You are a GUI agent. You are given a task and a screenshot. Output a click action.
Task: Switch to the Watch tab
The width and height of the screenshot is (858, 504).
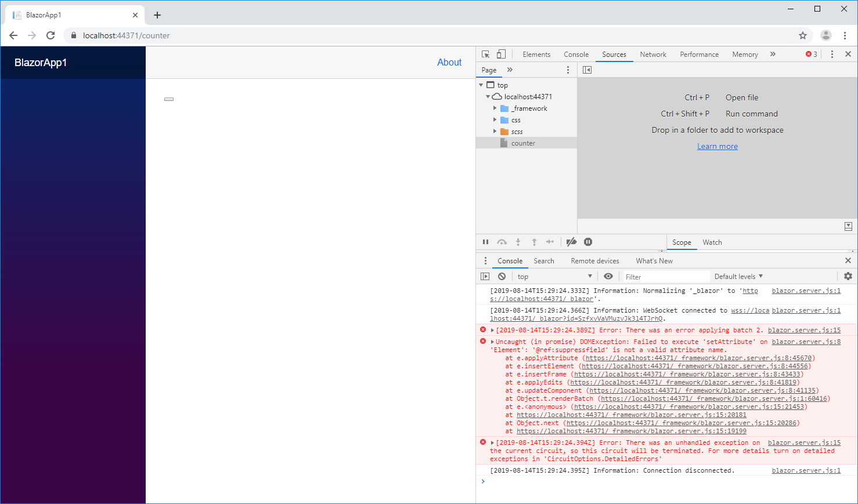(x=712, y=242)
